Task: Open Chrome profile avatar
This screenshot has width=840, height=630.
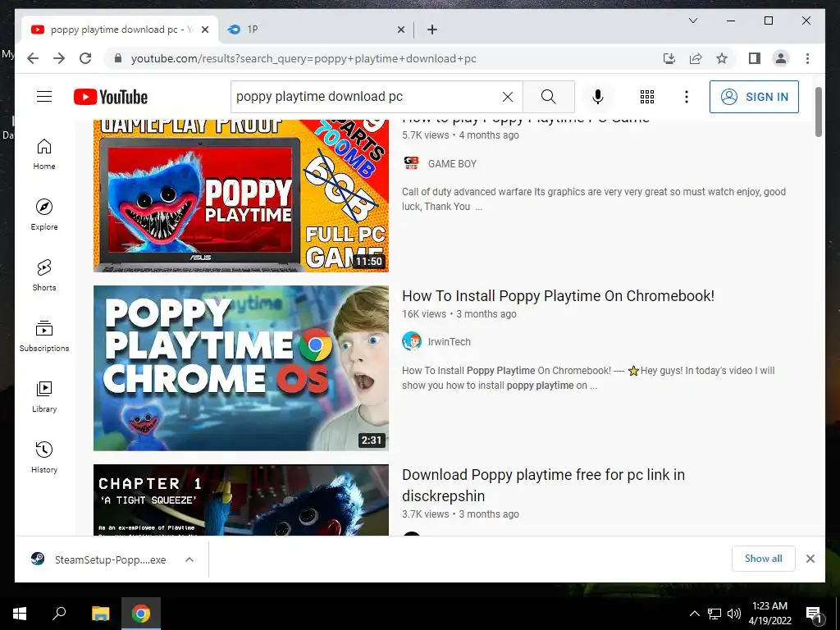Action: click(x=781, y=58)
